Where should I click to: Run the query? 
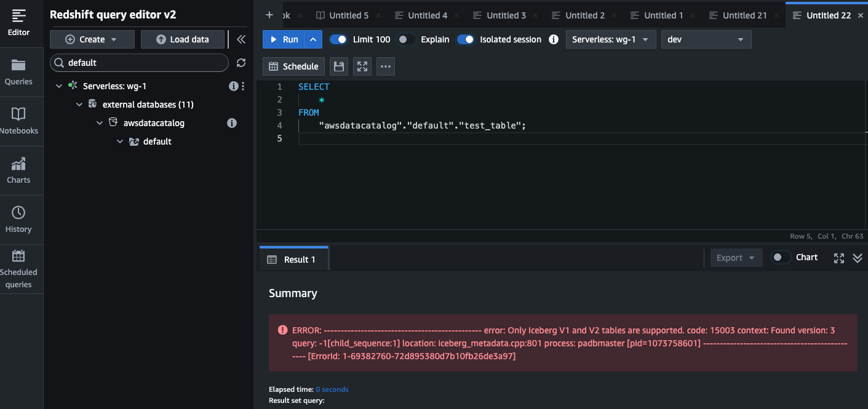284,39
